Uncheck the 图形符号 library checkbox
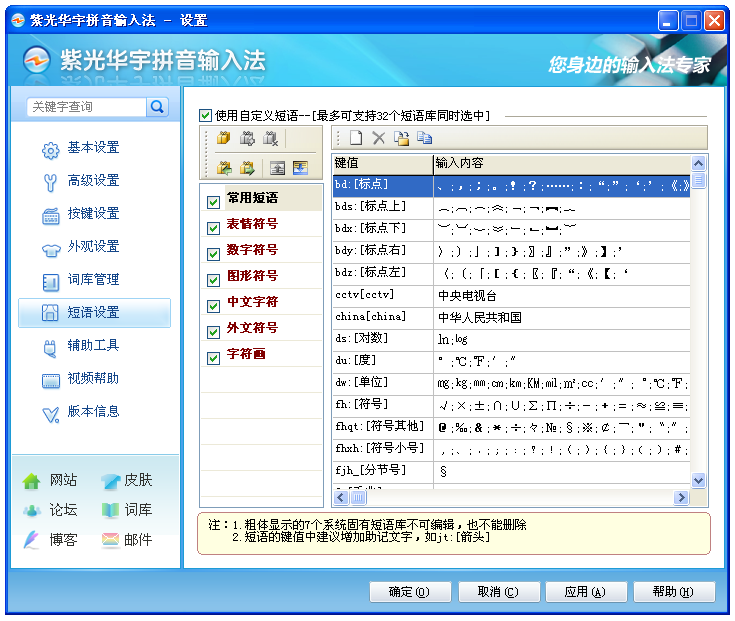The width and height of the screenshot is (735, 621). (213, 280)
